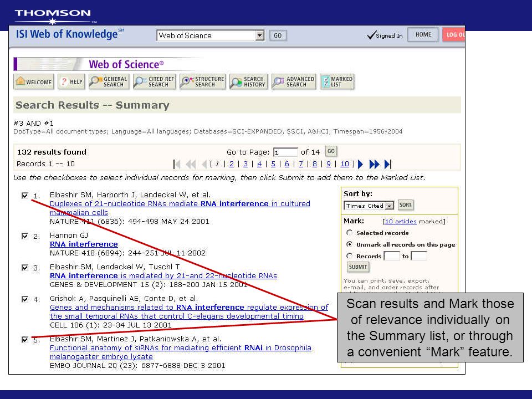Go to results page 2

point(232,164)
